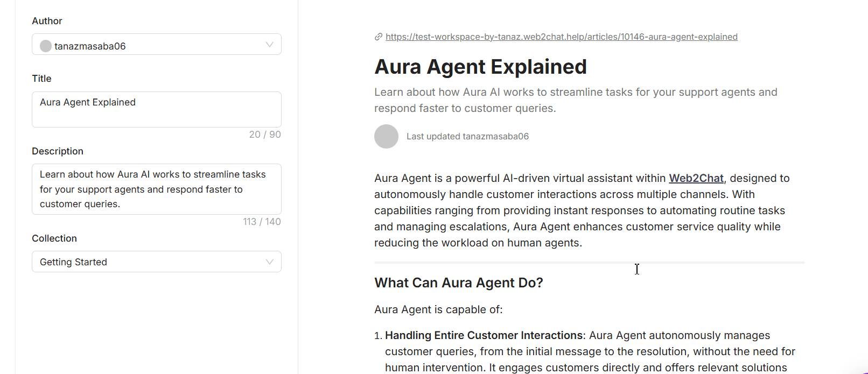Click the horizontal divider under the intro paragraph

point(589,263)
